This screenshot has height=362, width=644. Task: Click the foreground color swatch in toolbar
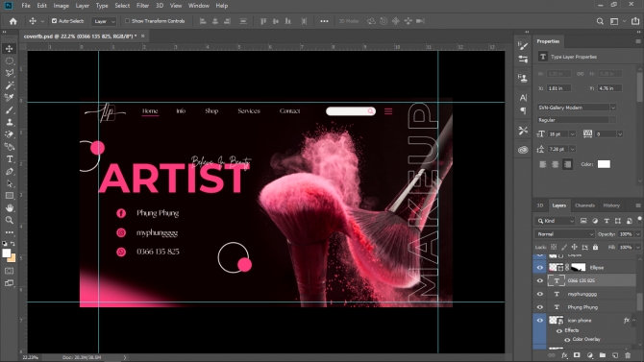(7, 253)
